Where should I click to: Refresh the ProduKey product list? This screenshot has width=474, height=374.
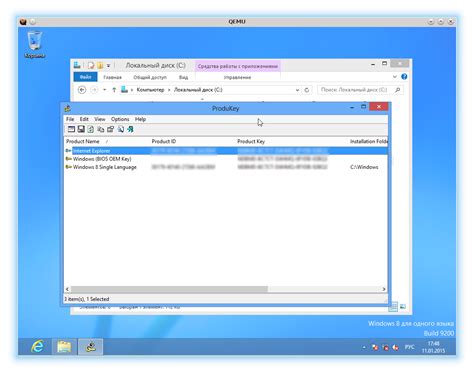point(91,129)
